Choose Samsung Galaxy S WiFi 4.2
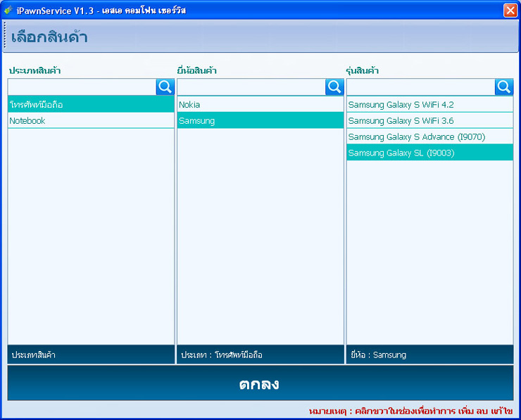The width and height of the screenshot is (521, 420). click(x=430, y=105)
